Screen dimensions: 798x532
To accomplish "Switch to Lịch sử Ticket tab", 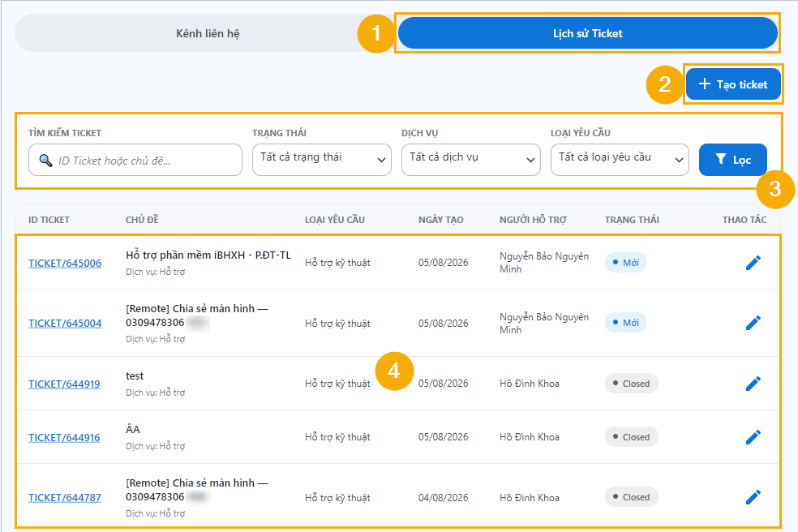I will 588,33.
